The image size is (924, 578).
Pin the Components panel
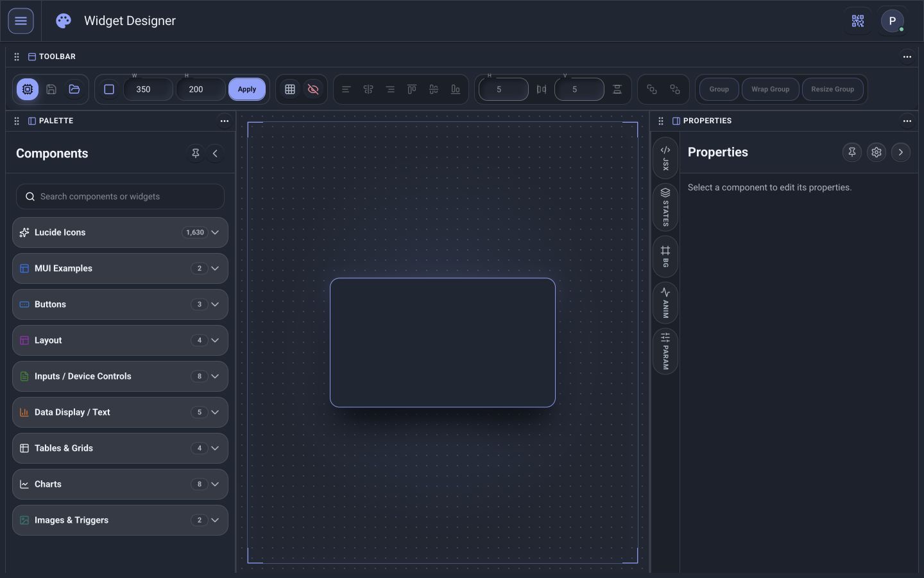tap(196, 153)
